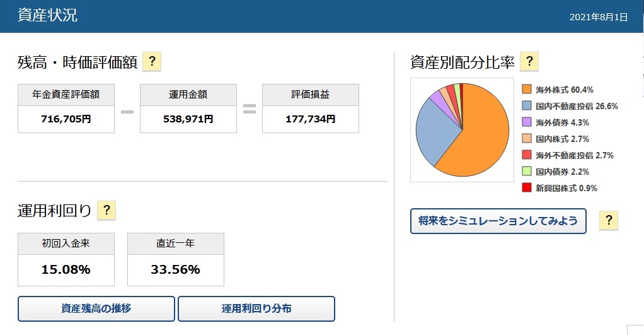This screenshot has height=335, width=644.
Task: Click the 年金資産評価額 value 716,705円
Action: coord(66,119)
